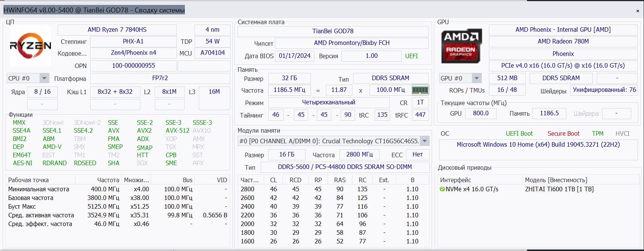Click the 3800.0 МГц base frequency value
Viewport: 644px width, 251px height.
pos(105,198)
